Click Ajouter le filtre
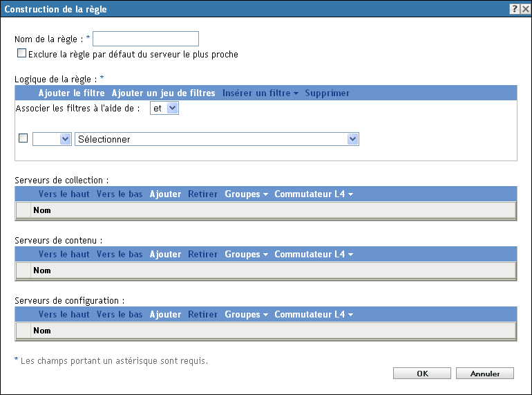 click(x=71, y=93)
